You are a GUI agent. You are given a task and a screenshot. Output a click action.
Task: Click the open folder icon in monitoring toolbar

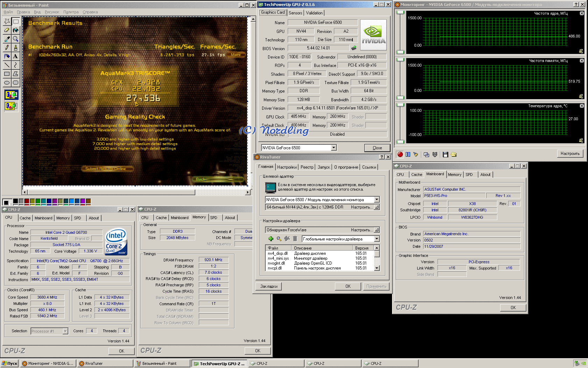(454, 155)
